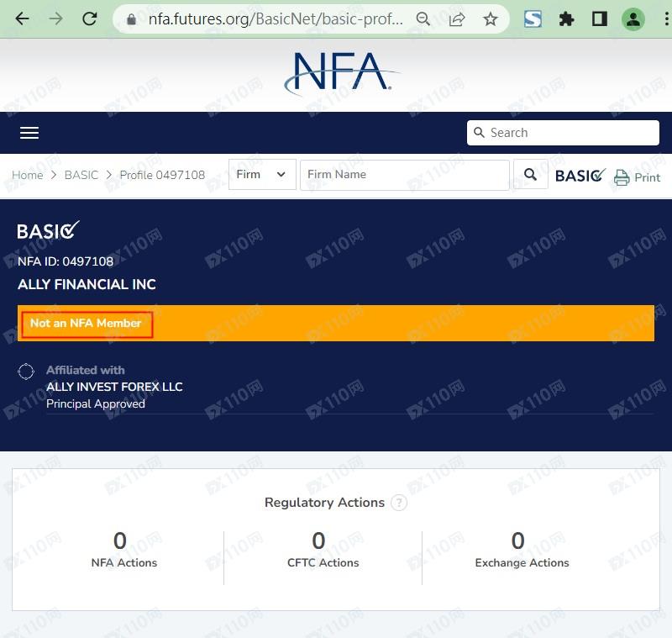Open the browser side panel icon
672x638 pixels.
[x=599, y=18]
